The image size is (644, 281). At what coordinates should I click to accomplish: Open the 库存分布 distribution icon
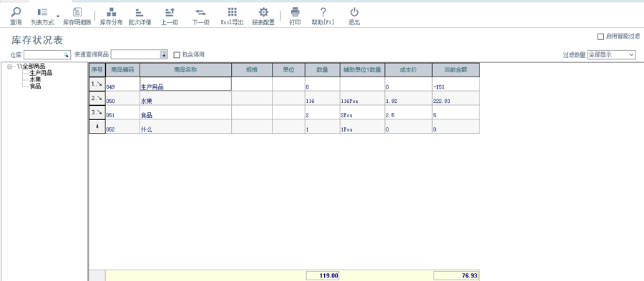(112, 12)
